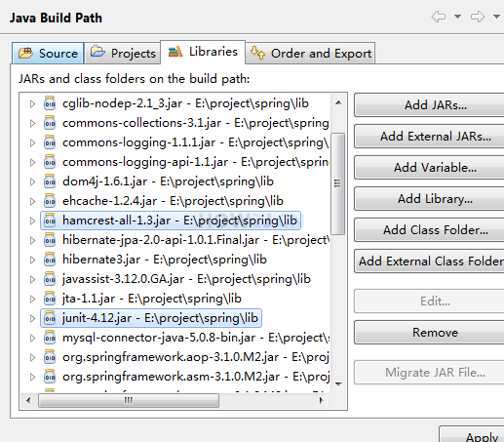
Task: Click the Apply button
Action: [472, 434]
